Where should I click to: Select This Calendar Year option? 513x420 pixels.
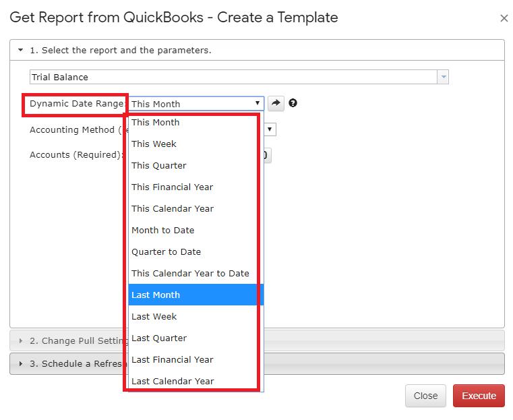tap(196, 209)
